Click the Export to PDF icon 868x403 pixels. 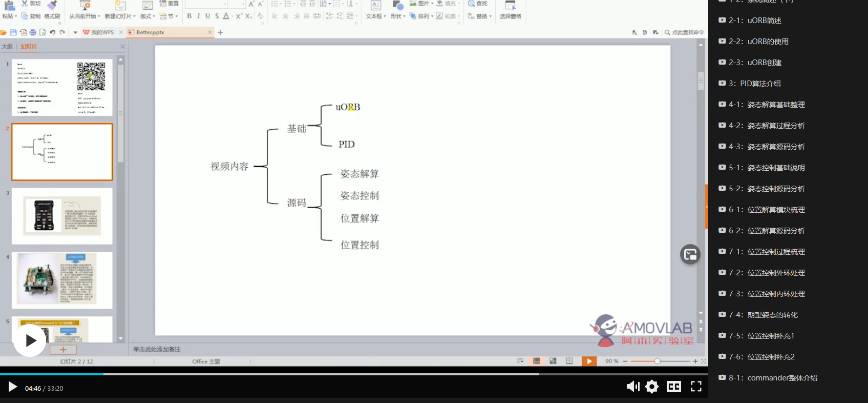[23, 32]
